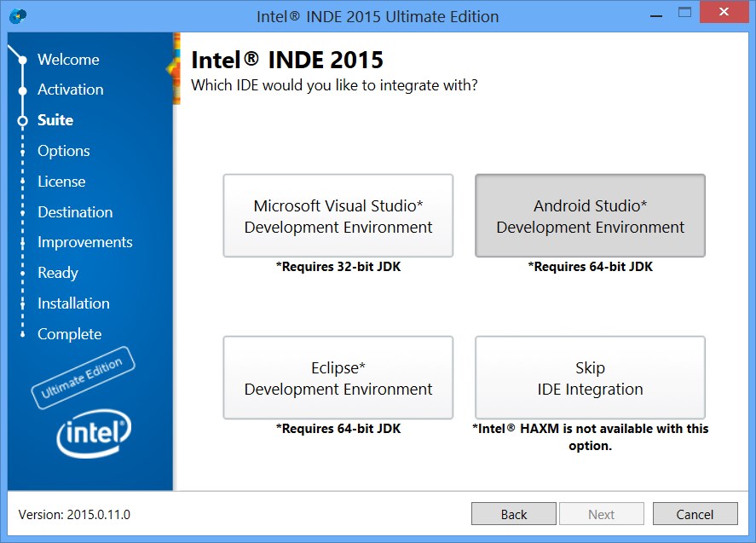Click the Complete step in sidebar
The height and width of the screenshot is (543, 756).
coord(69,334)
